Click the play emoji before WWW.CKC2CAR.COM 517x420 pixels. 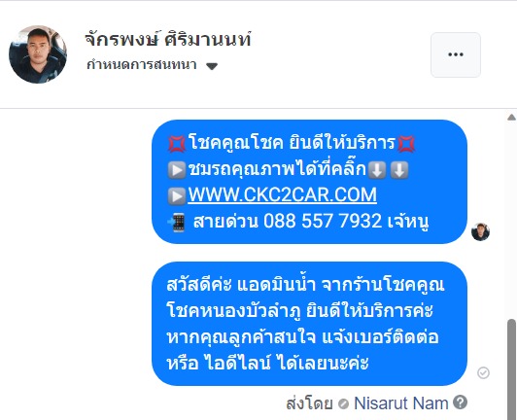pos(177,196)
